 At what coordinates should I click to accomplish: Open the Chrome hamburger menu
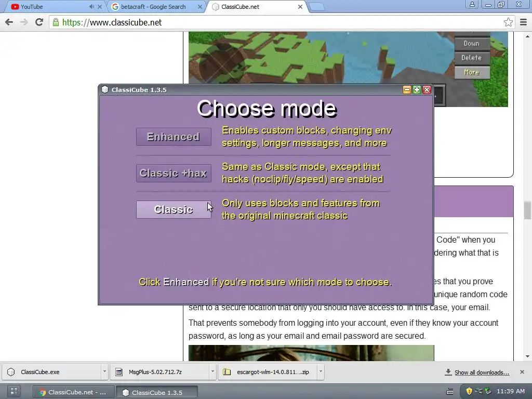pyautogui.click(x=523, y=22)
